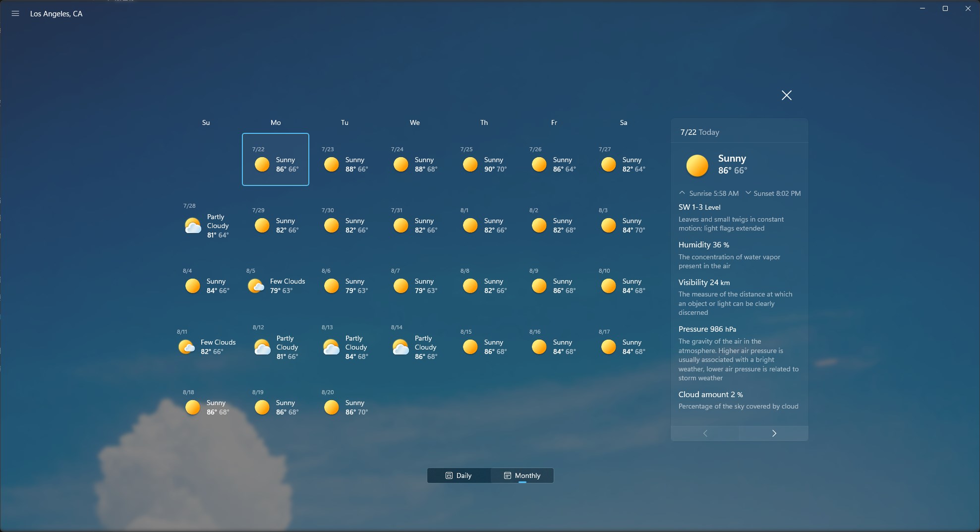Close the 7/22 weather details panel

coord(787,95)
